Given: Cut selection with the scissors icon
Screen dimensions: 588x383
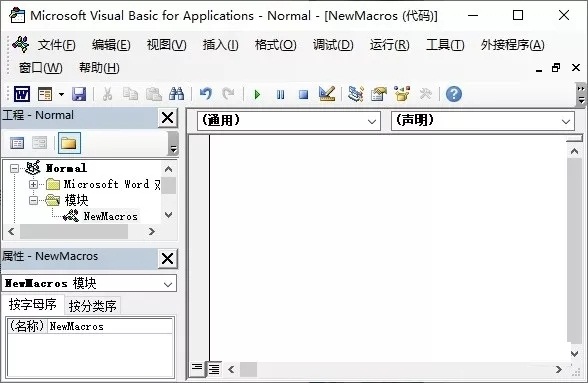Looking at the screenshot, I should click(x=108, y=94).
